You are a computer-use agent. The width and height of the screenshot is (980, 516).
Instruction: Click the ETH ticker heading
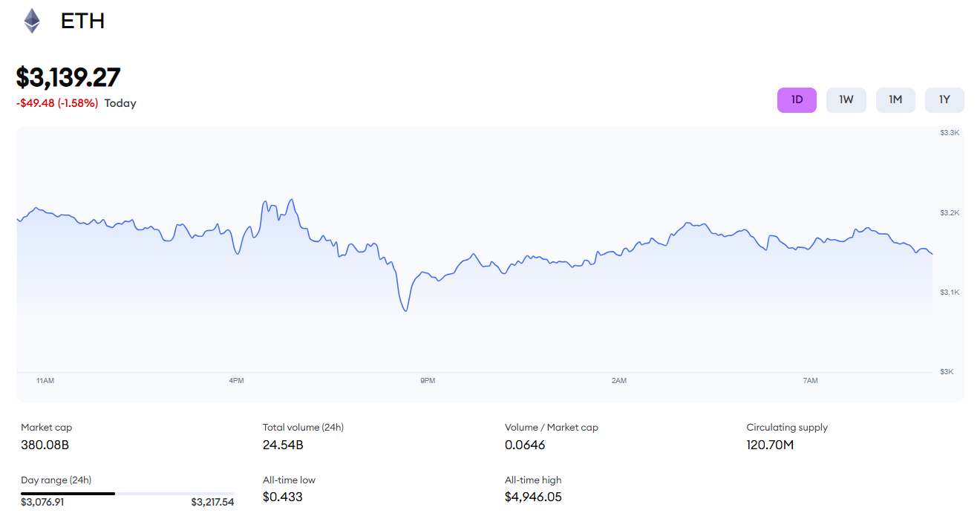[84, 20]
